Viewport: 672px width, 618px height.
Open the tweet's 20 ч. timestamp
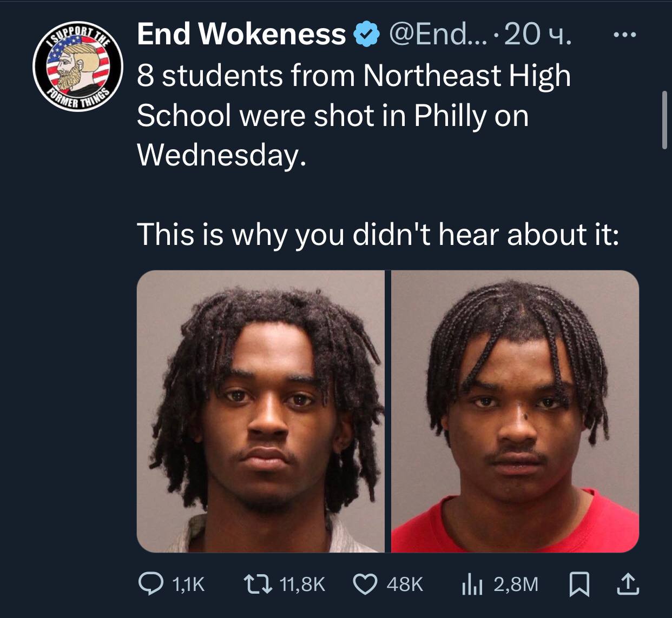[x=539, y=35]
